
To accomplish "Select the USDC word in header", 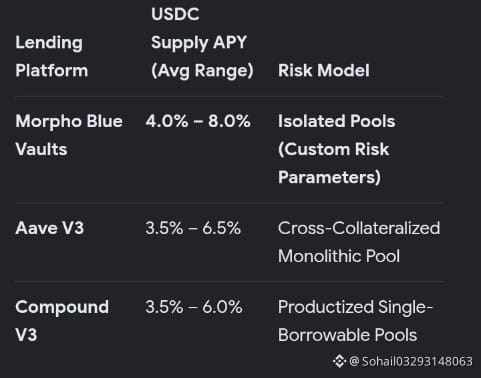I will pos(175,14).
